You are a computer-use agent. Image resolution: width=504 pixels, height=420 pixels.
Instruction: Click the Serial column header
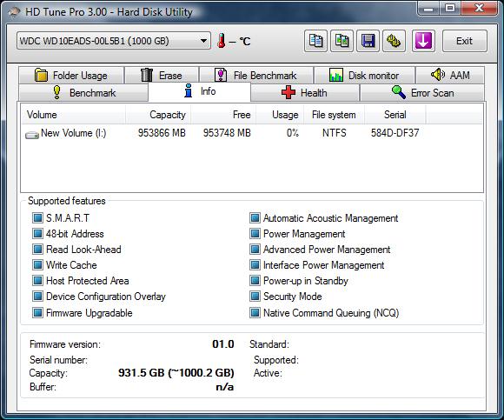point(395,115)
